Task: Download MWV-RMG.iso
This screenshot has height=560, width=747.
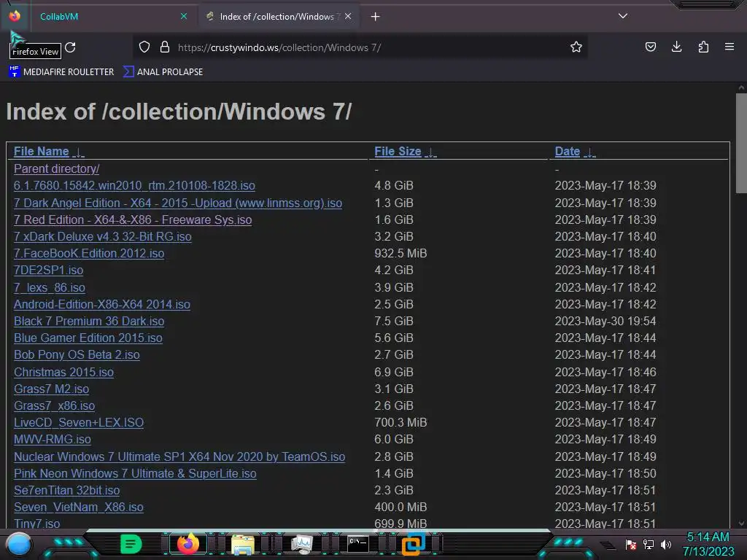Action: [x=53, y=439]
